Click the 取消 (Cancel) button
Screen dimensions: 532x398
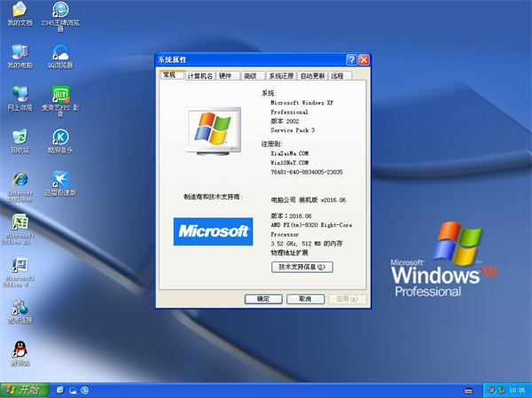pos(304,300)
